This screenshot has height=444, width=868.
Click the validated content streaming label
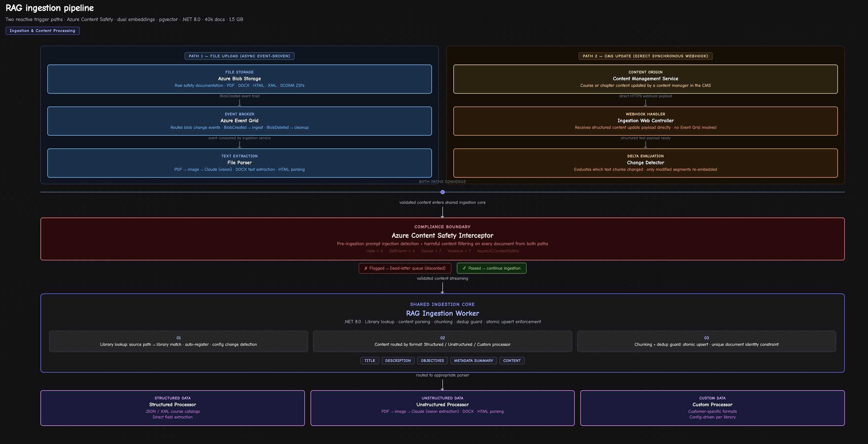(442, 279)
